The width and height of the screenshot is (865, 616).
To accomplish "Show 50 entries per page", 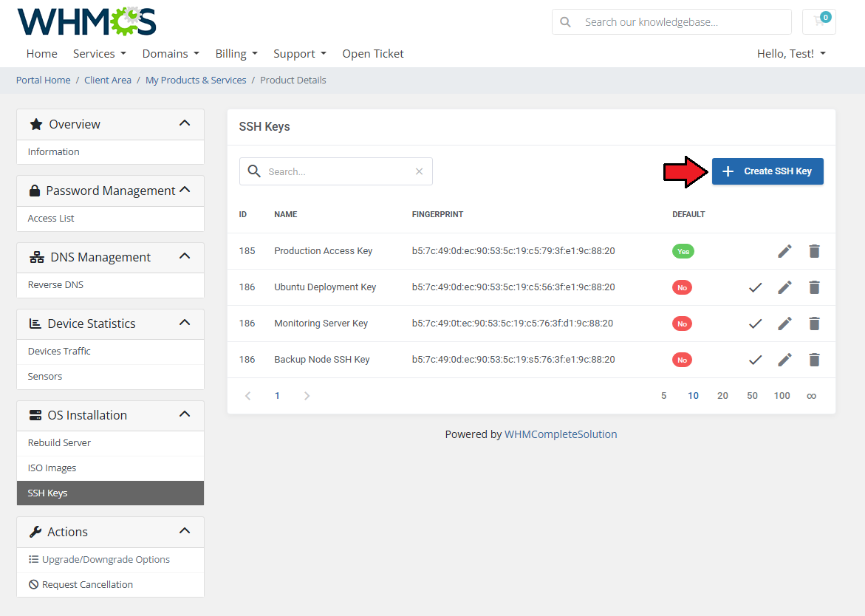I will coord(753,395).
